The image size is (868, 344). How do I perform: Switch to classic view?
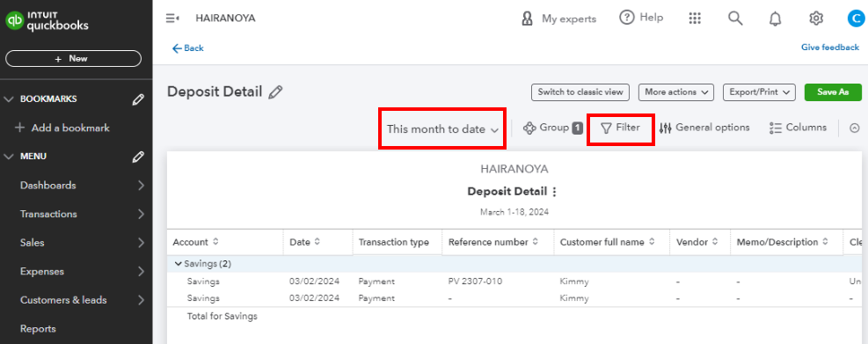click(580, 92)
